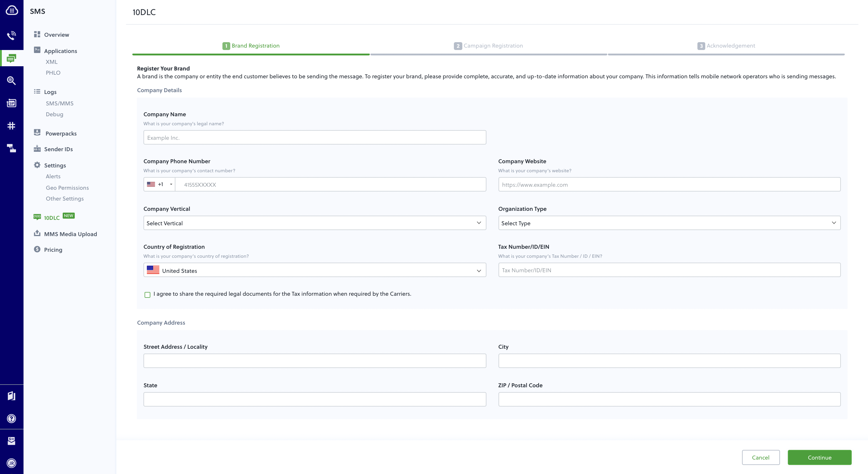Switch to Brand Registration step

pos(251,46)
